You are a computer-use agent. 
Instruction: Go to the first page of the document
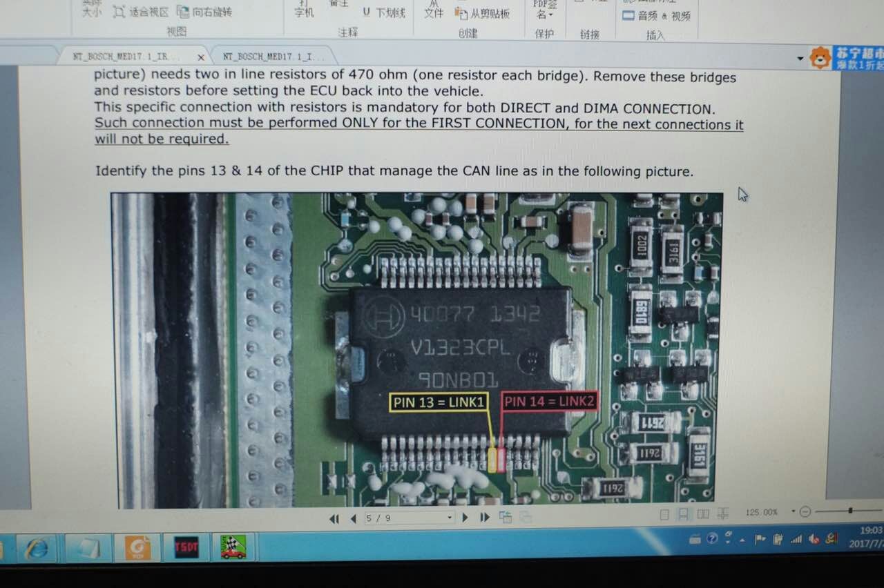pos(334,518)
